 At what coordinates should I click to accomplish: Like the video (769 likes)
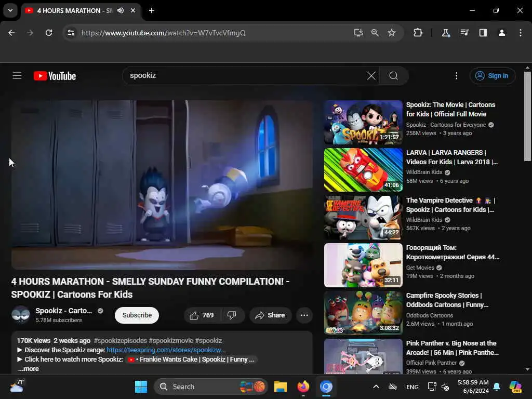tap(202, 315)
